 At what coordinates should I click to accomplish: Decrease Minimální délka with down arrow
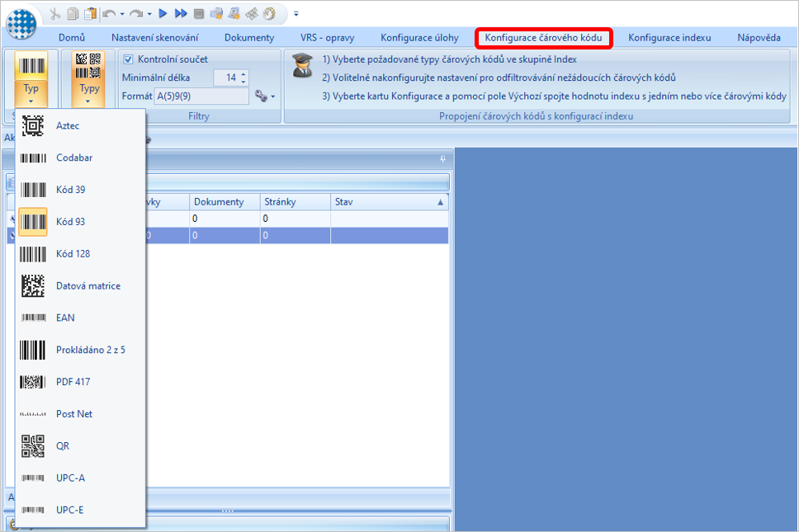pos(243,82)
